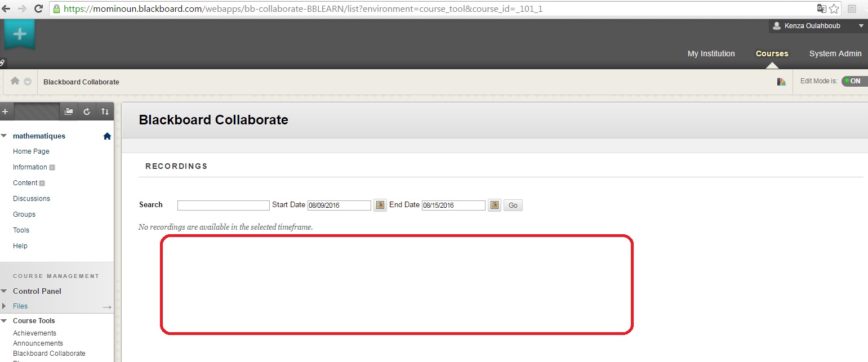Switch to the System Admin tab
Screen dimensions: 868x362
(x=835, y=53)
